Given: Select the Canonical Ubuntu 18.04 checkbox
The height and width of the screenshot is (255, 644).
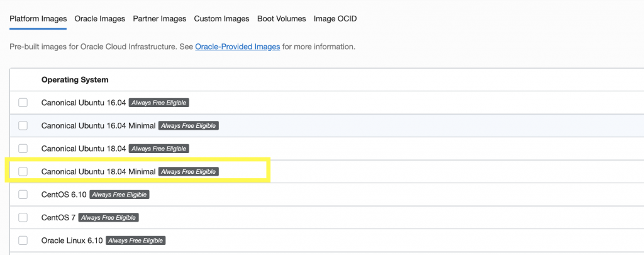Looking at the screenshot, I should pyautogui.click(x=23, y=149).
